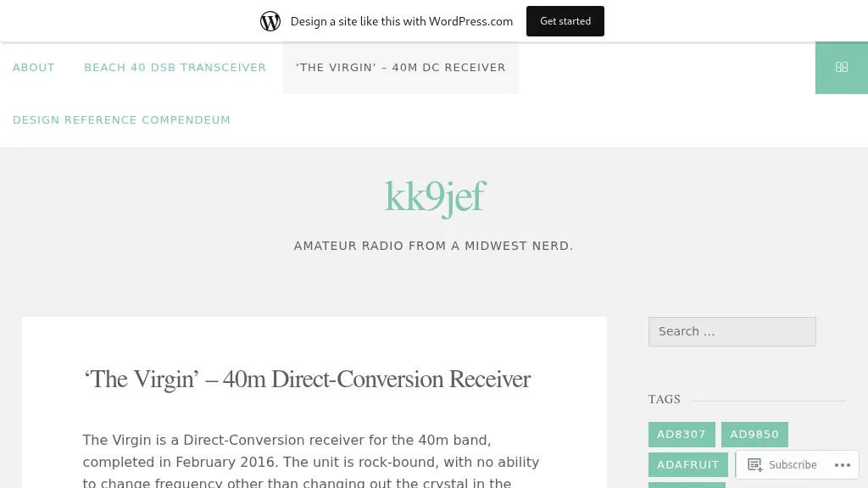Open Beach 40 DSB Transceiver page
This screenshot has width=868, height=488.
tap(175, 68)
